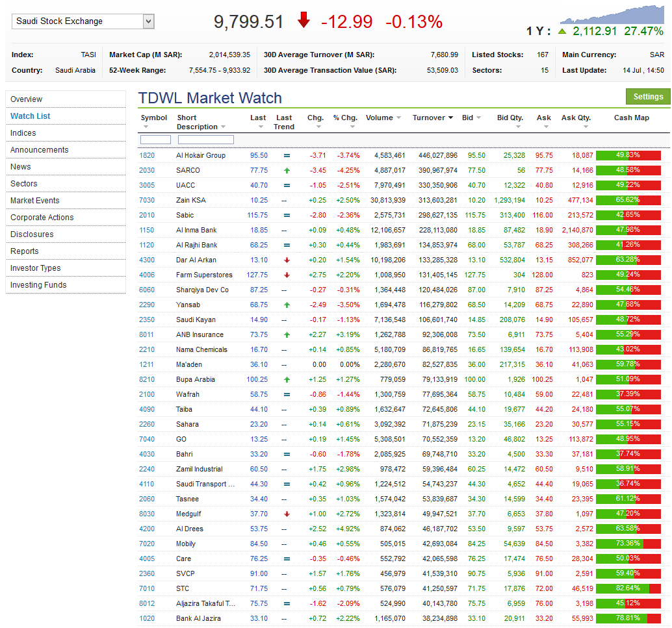Click the Zamil Industrial description cell
Image resolution: width=672 pixels, height=628 pixels.
(x=200, y=469)
